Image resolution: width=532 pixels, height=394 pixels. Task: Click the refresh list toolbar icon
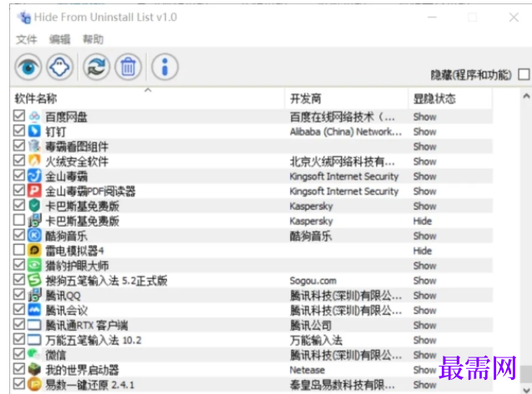(97, 67)
